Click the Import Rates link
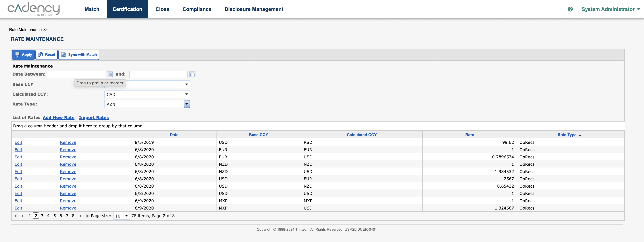The image size is (644, 242). 94,118
